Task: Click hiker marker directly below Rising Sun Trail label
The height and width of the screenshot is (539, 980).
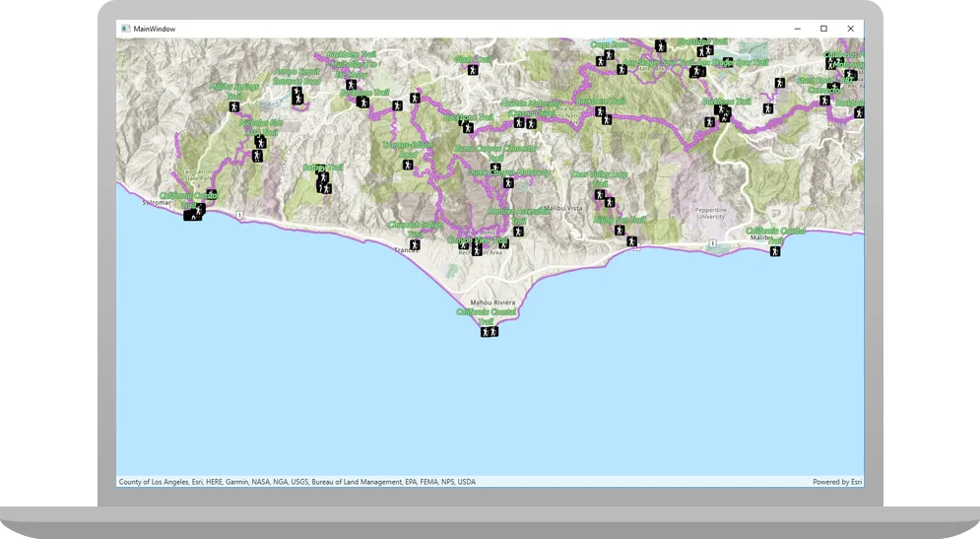Action: coord(620,231)
